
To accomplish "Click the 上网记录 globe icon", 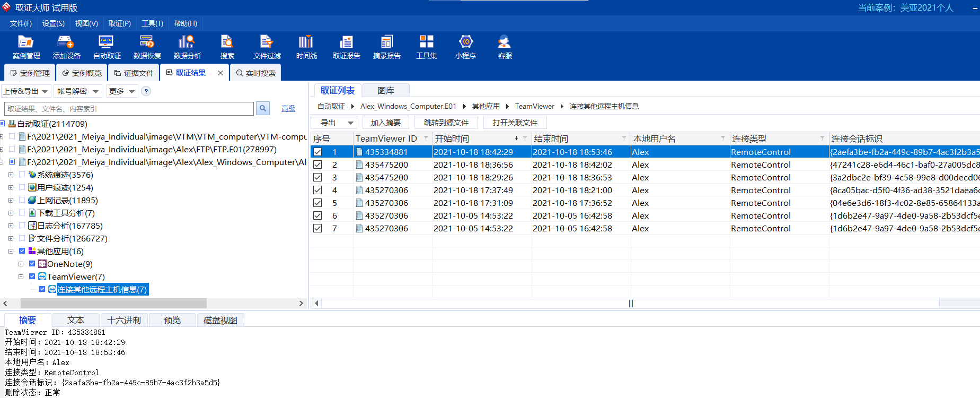I will point(32,200).
